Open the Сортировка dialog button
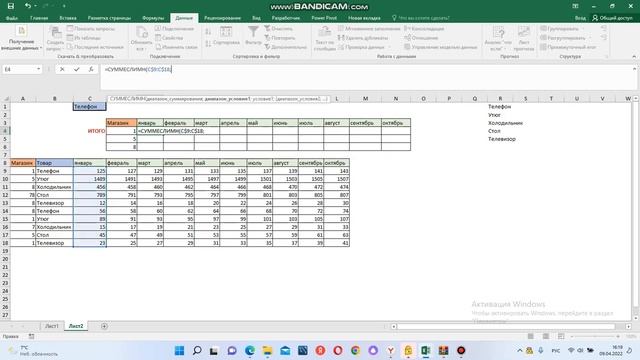The image size is (640, 360). coord(226,36)
